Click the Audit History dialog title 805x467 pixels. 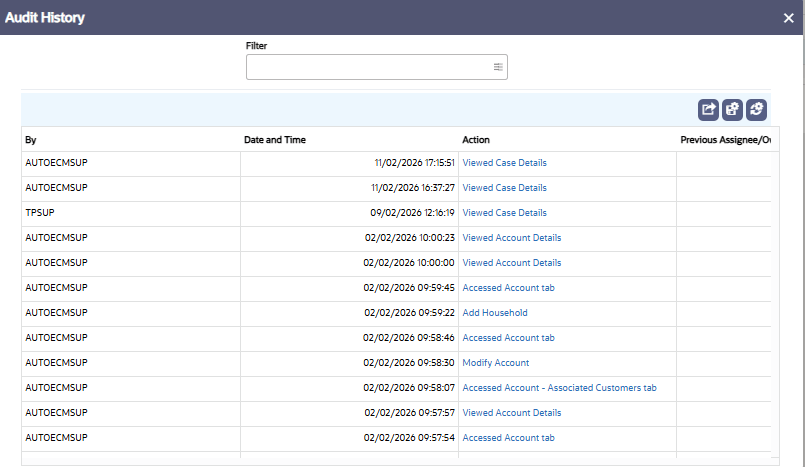pos(45,17)
